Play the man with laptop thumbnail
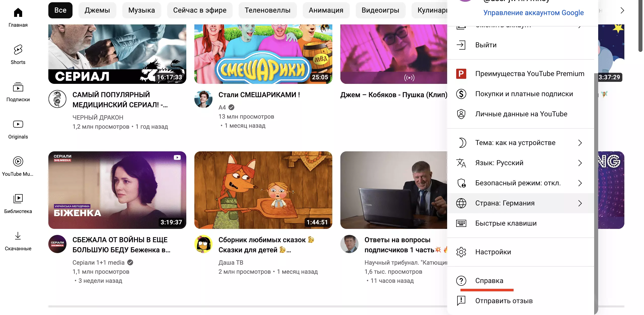Screen dimensions: 644x315 394,190
